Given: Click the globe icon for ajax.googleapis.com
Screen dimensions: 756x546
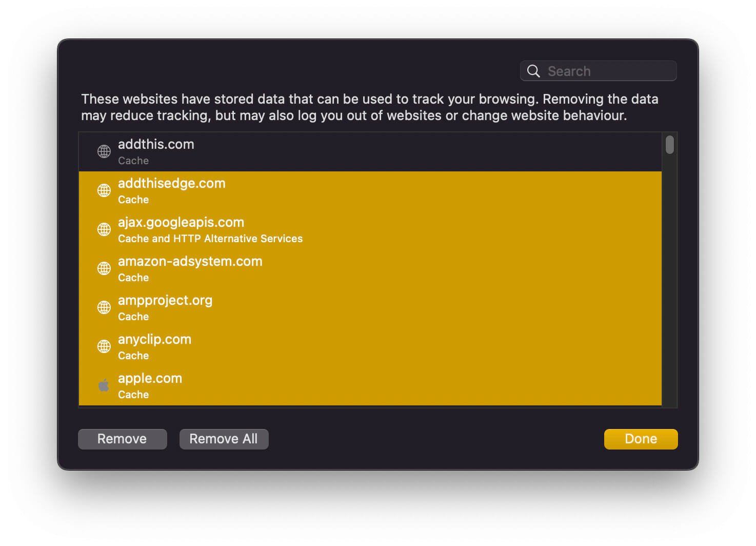Looking at the screenshot, I should pos(104,229).
